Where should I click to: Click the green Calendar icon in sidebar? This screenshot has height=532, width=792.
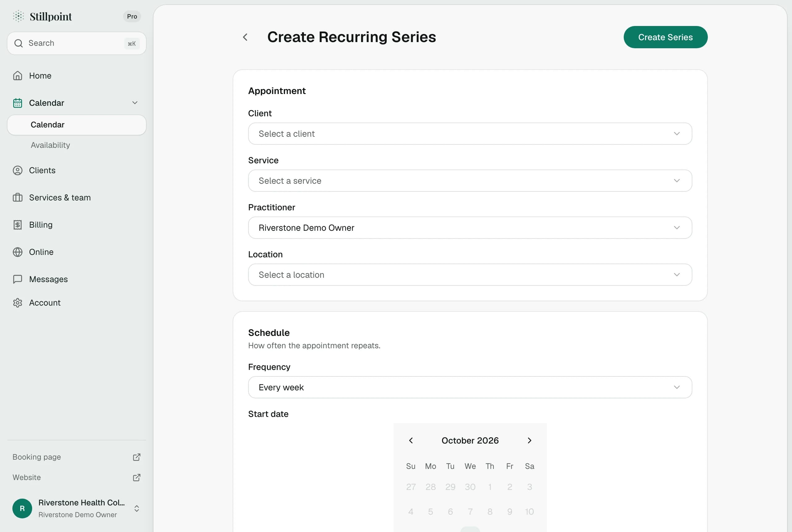[x=18, y=103]
